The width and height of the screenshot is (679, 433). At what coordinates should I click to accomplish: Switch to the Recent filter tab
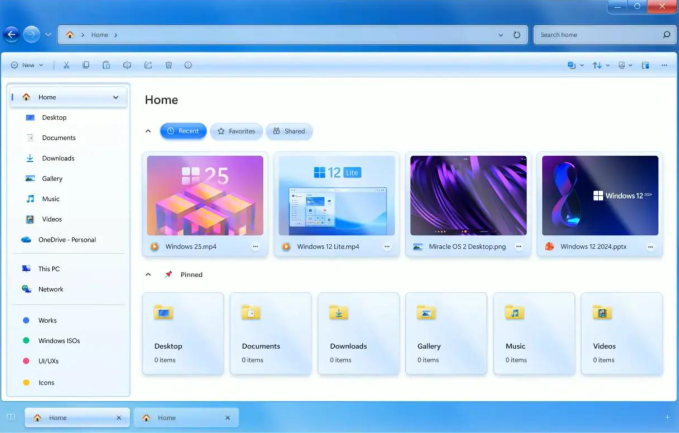(183, 131)
